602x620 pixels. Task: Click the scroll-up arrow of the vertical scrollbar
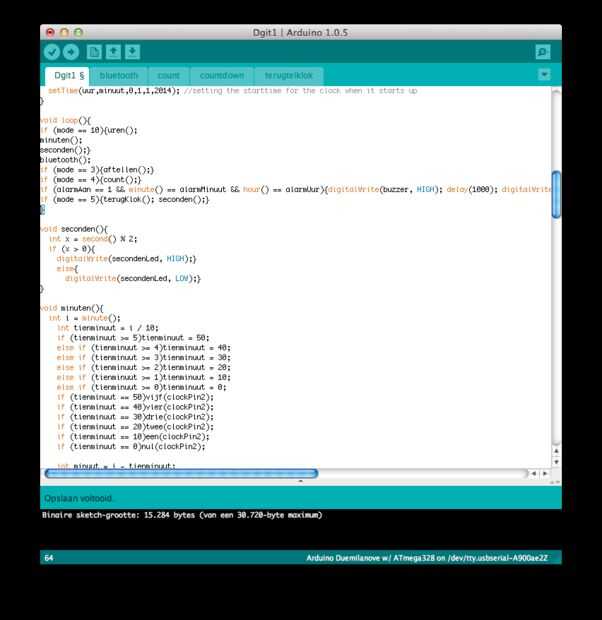(556, 451)
